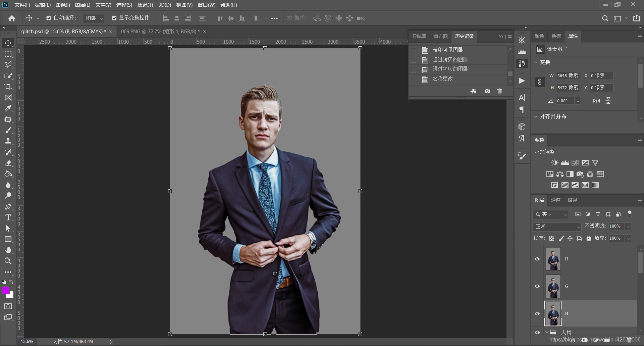
Task: Pick the Eyedropper tool
Action: [8, 108]
